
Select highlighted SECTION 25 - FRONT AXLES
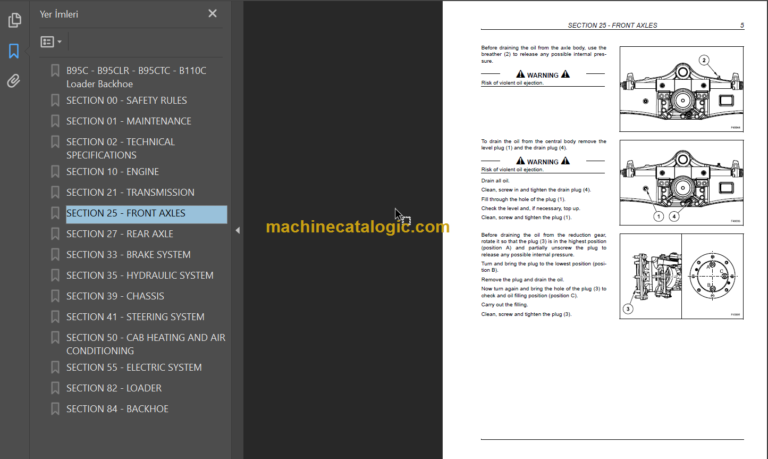click(x=146, y=214)
